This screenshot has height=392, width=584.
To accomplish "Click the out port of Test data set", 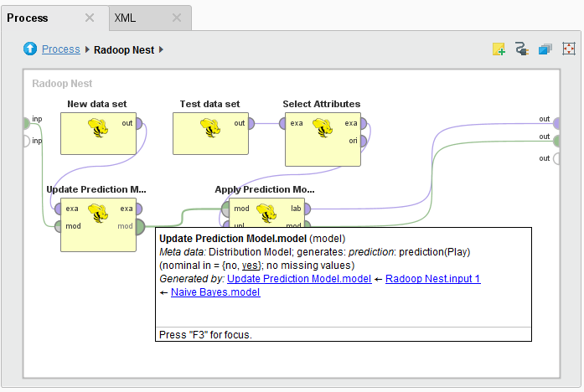I will [251, 123].
